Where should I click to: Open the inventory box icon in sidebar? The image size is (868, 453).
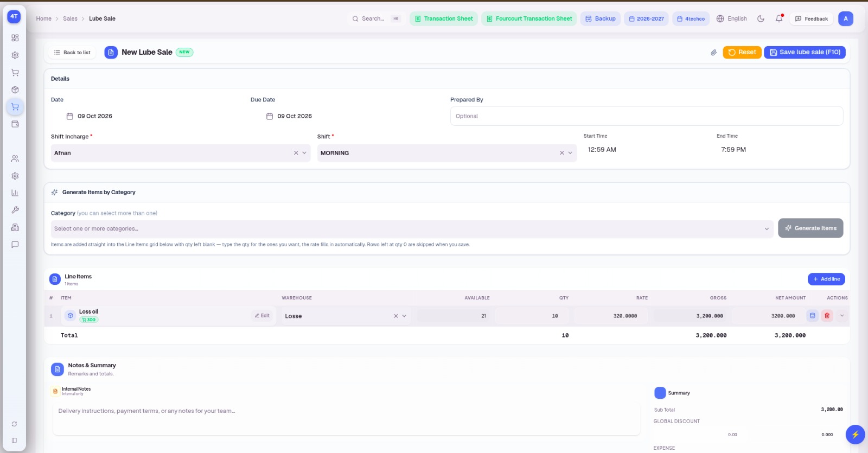point(15,90)
